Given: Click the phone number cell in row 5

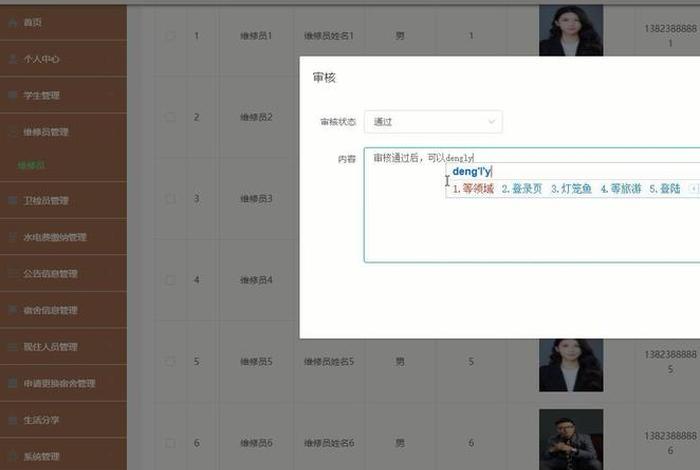Looking at the screenshot, I should click(670, 362).
